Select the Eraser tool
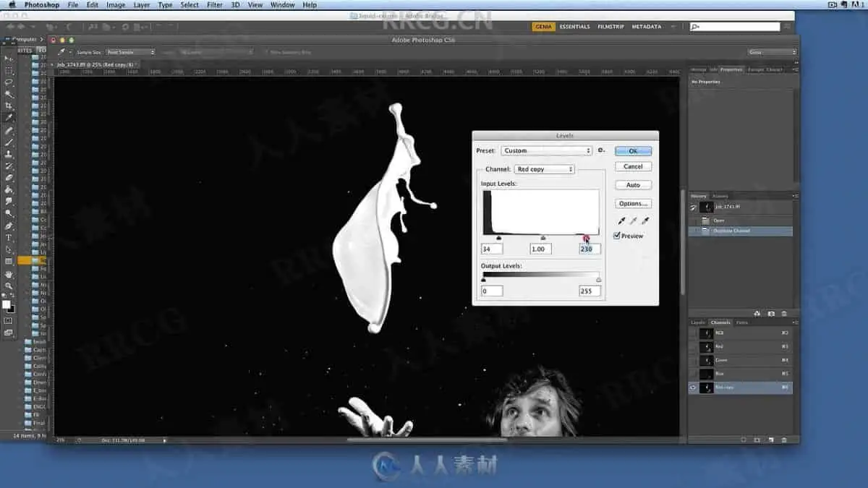The height and width of the screenshot is (488, 868). 9,177
